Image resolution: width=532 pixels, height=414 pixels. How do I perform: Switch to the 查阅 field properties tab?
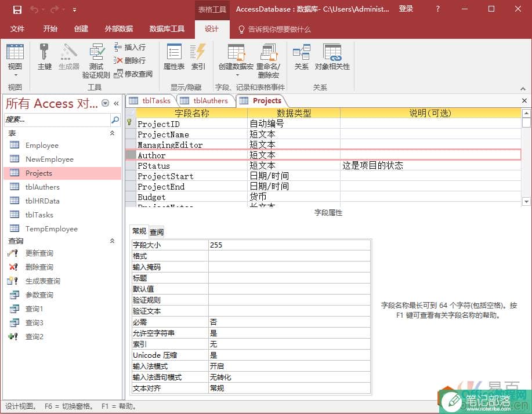(x=157, y=232)
